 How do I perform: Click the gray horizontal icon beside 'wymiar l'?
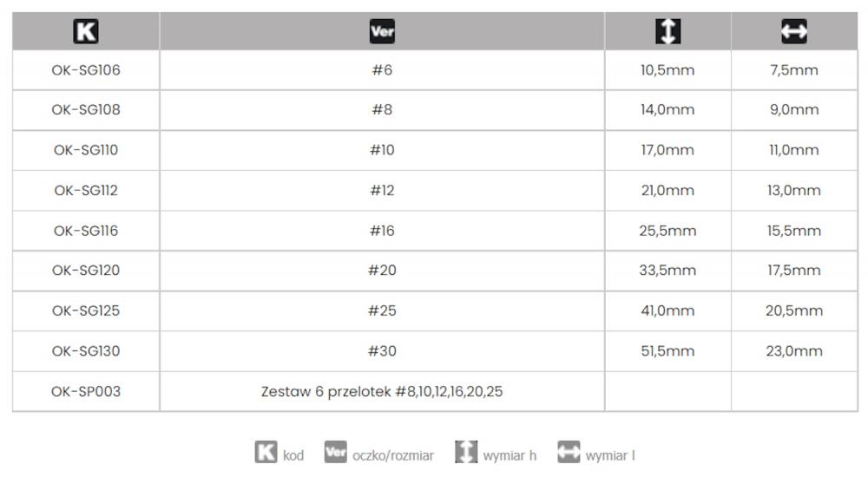coord(569,452)
